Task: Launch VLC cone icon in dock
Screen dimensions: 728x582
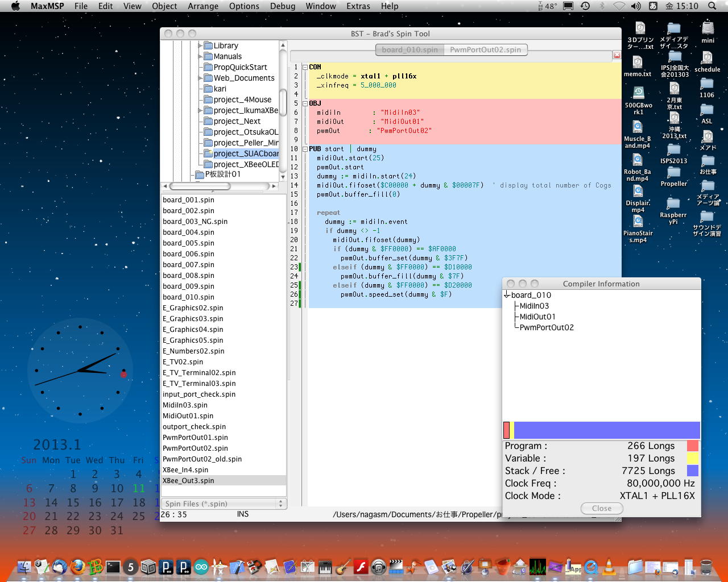Action: tap(609, 567)
